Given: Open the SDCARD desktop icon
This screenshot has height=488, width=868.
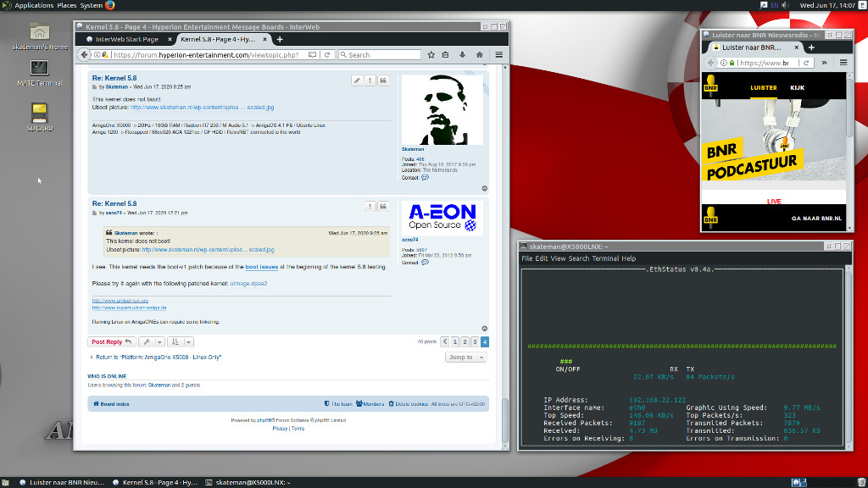Looking at the screenshot, I should [x=40, y=117].
